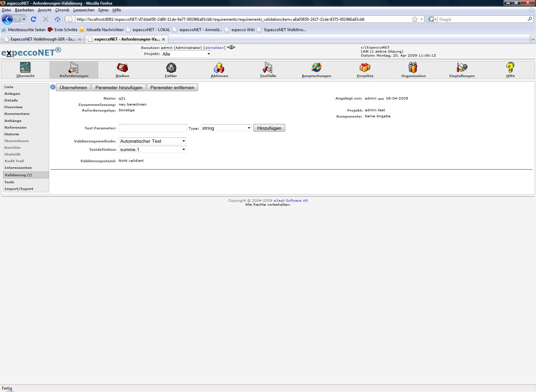Open the Projekte box icon
536x392 pixels.
coord(365,68)
